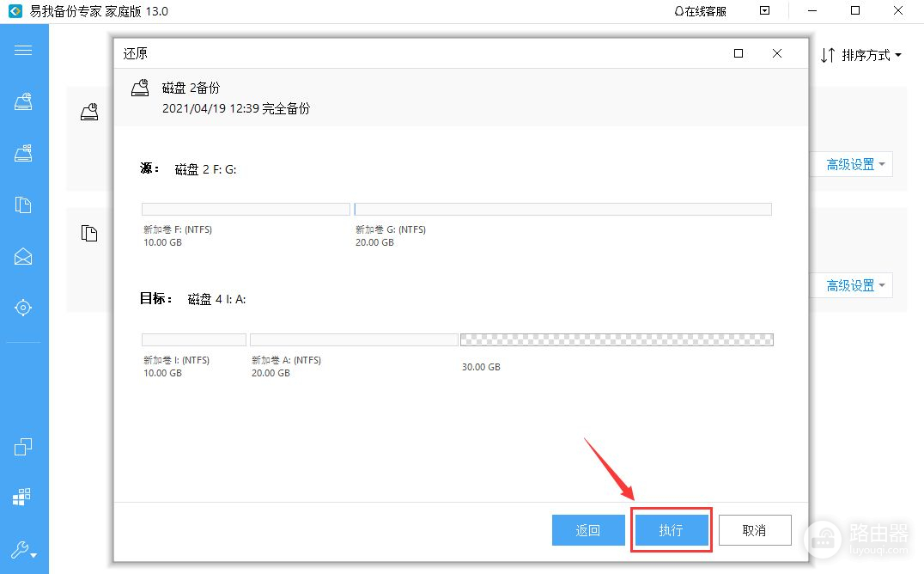
Task: Expand the first 高级设置 dropdown
Action: (x=855, y=164)
